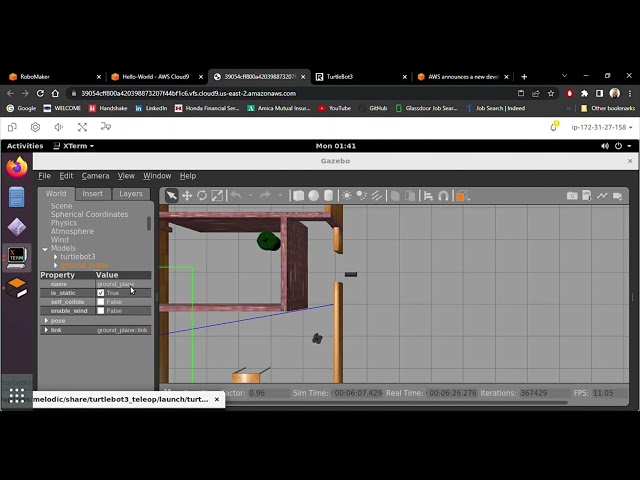Viewport: 640px width, 480px height.
Task: Click the paste icon in Gazebo toolbar
Action: point(410,196)
